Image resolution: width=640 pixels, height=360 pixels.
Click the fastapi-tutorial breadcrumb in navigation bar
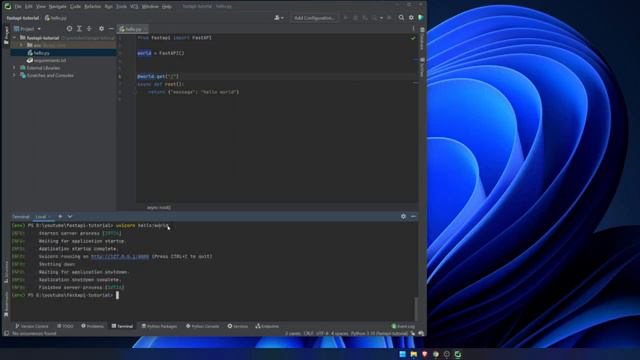point(23,18)
